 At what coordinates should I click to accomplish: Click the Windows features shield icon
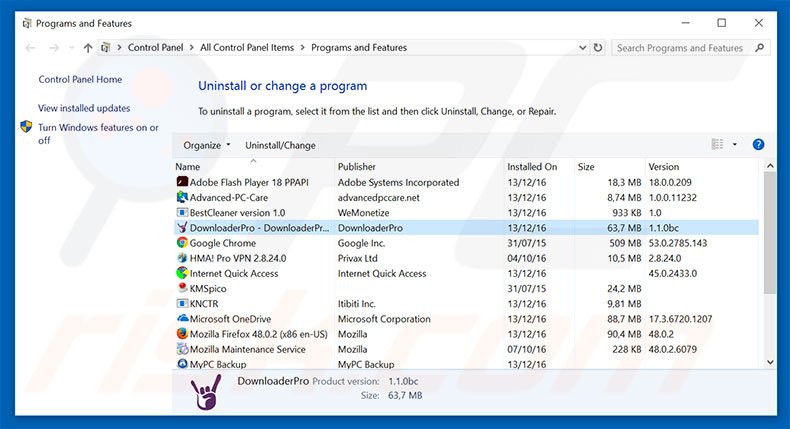[x=26, y=127]
